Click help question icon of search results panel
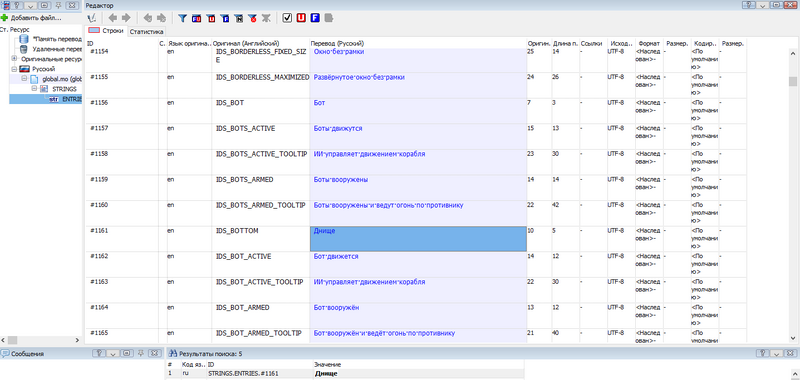 [x=763, y=353]
